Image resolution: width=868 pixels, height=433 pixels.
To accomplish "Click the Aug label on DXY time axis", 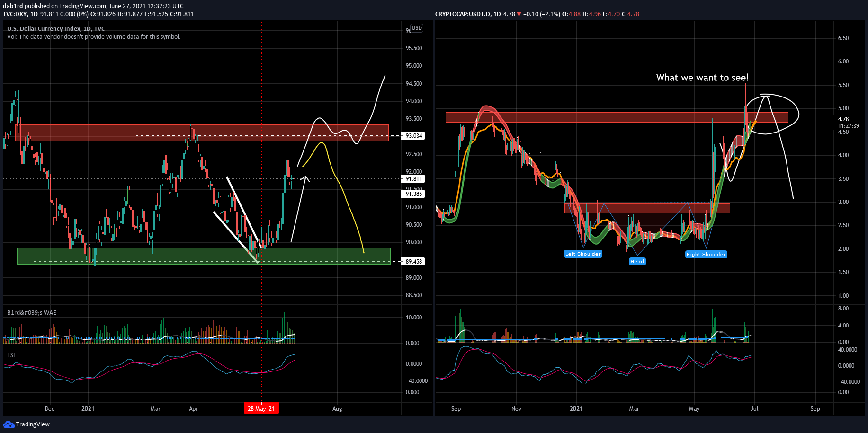I will pyautogui.click(x=337, y=409).
